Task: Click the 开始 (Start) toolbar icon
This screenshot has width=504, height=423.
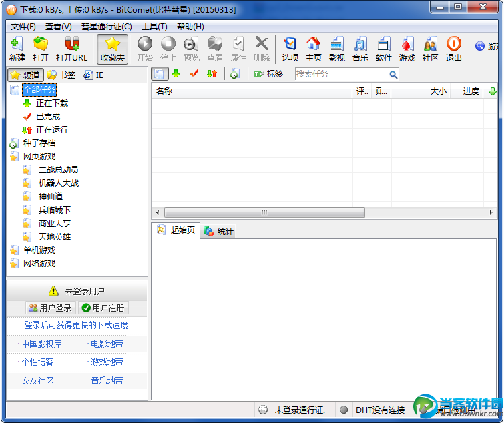Action: pyautogui.click(x=145, y=49)
